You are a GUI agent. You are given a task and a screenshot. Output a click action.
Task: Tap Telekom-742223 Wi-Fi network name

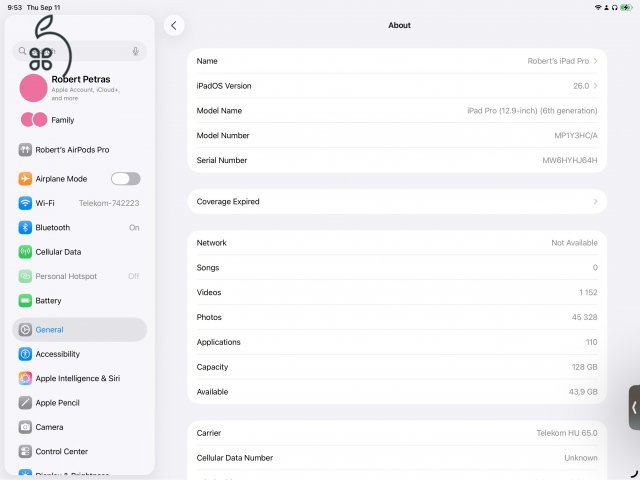(x=109, y=203)
